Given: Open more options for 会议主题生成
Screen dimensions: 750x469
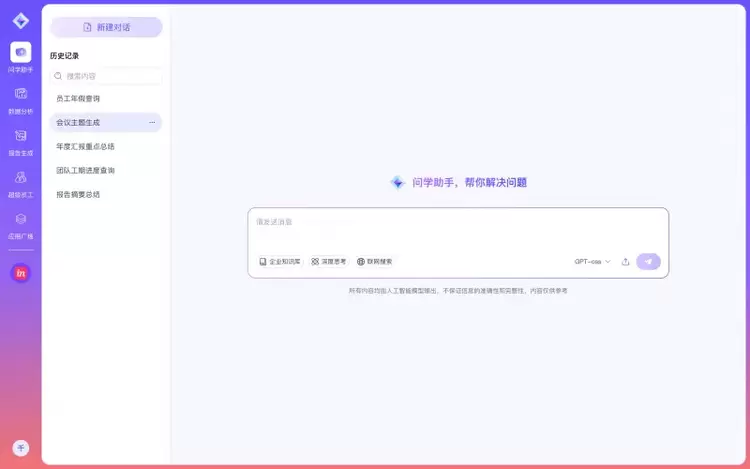Looking at the screenshot, I should click(152, 122).
